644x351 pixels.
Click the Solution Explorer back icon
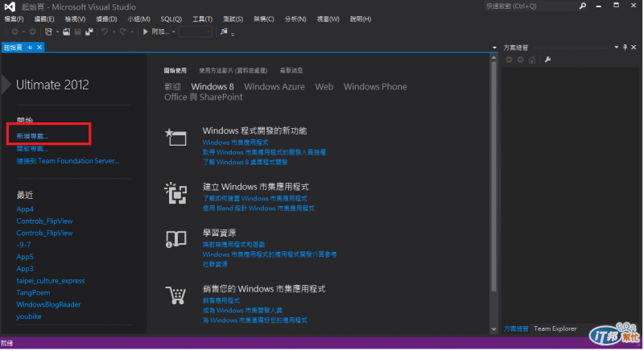pos(510,60)
